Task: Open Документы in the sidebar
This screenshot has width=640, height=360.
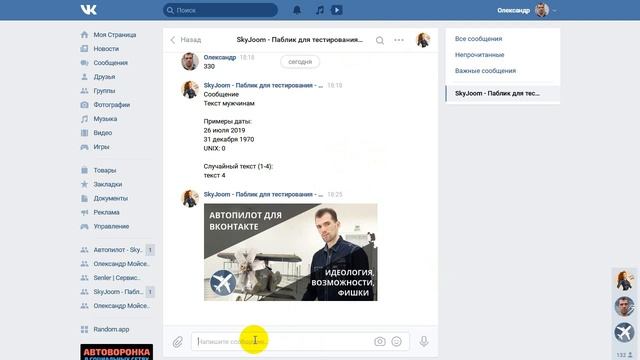Action: [111, 198]
